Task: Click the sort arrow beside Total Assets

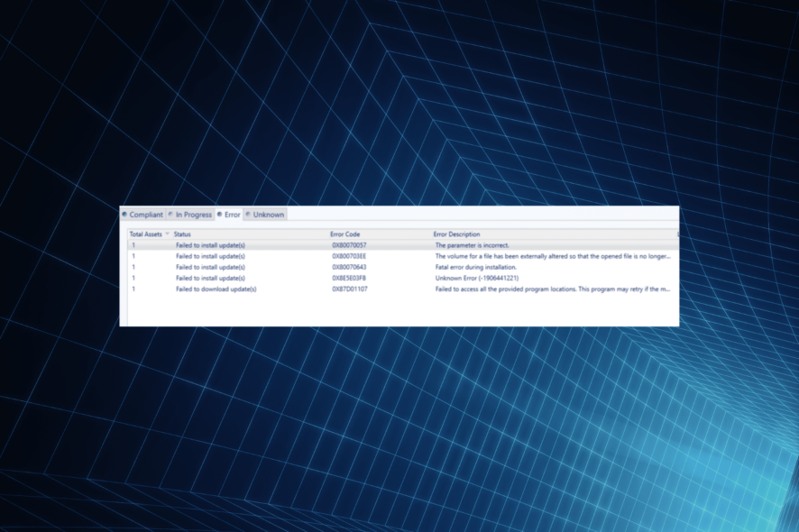Action: (x=166, y=234)
